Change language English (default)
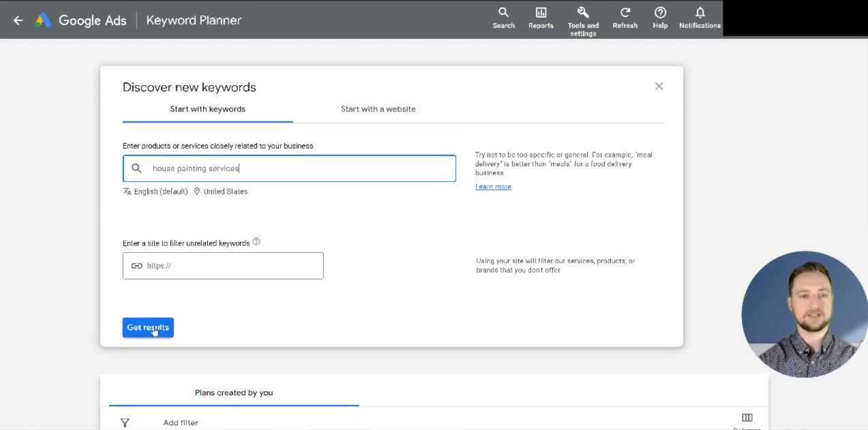Viewport: 868px width, 430px height. 155,191
